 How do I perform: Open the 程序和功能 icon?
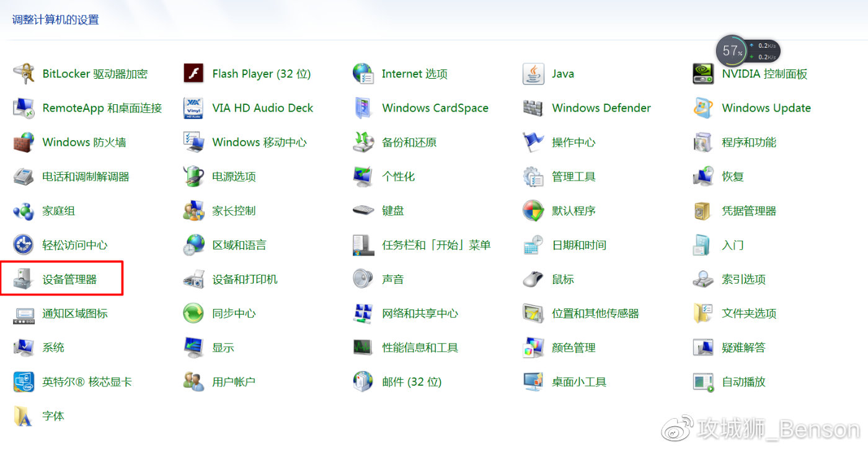pyautogui.click(x=703, y=142)
